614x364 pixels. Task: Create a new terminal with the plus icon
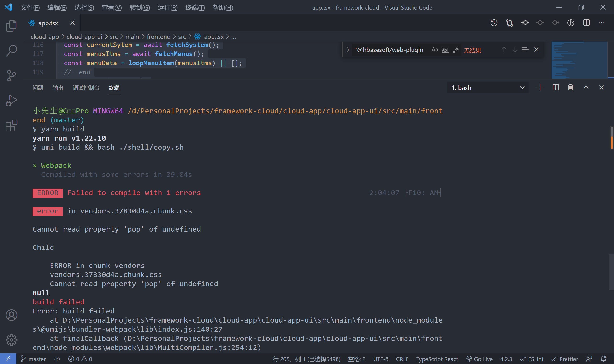540,87
